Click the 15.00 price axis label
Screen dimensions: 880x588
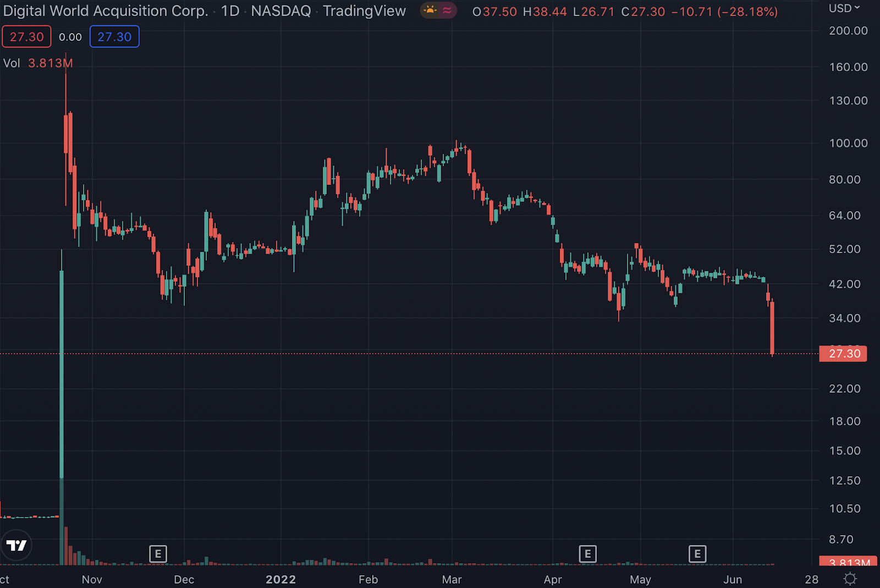845,451
